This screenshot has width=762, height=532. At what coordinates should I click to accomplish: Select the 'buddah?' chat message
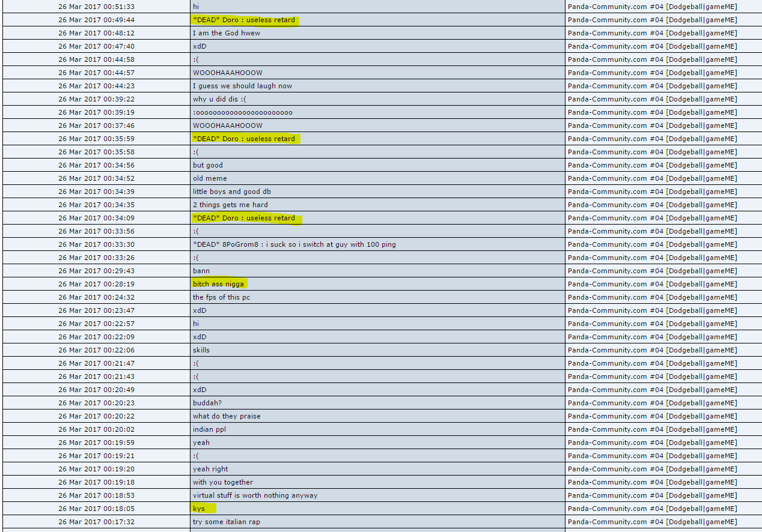pos(207,403)
